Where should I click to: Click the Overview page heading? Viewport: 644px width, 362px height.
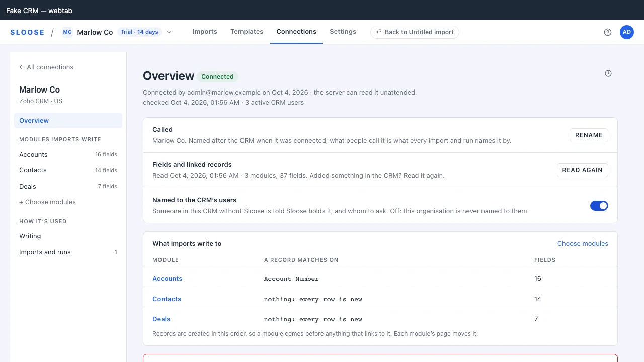169,76
